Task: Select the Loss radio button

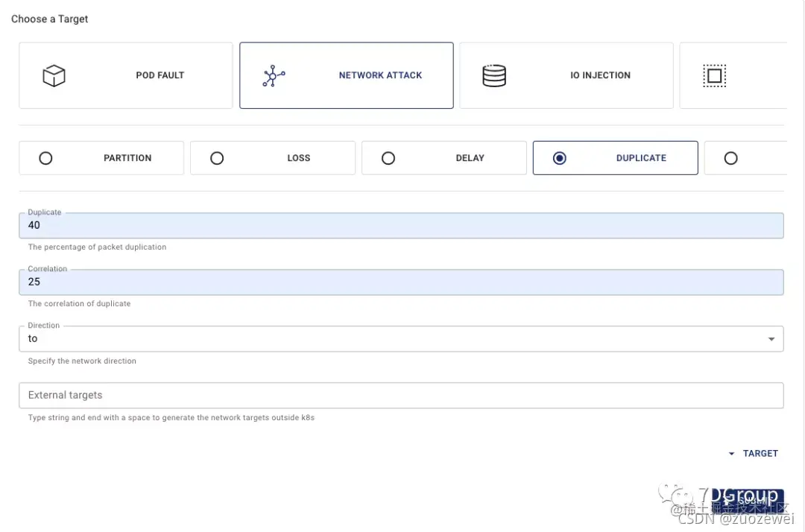Action: point(217,158)
